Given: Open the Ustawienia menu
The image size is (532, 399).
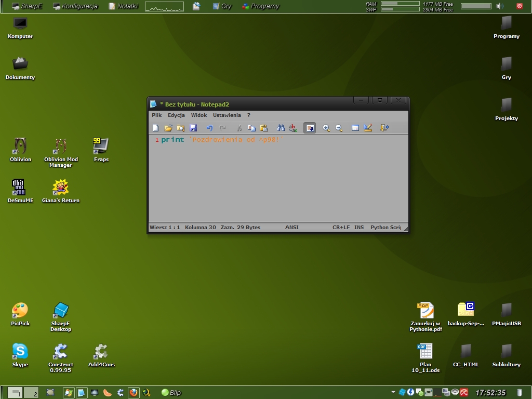Looking at the screenshot, I should 227,115.
